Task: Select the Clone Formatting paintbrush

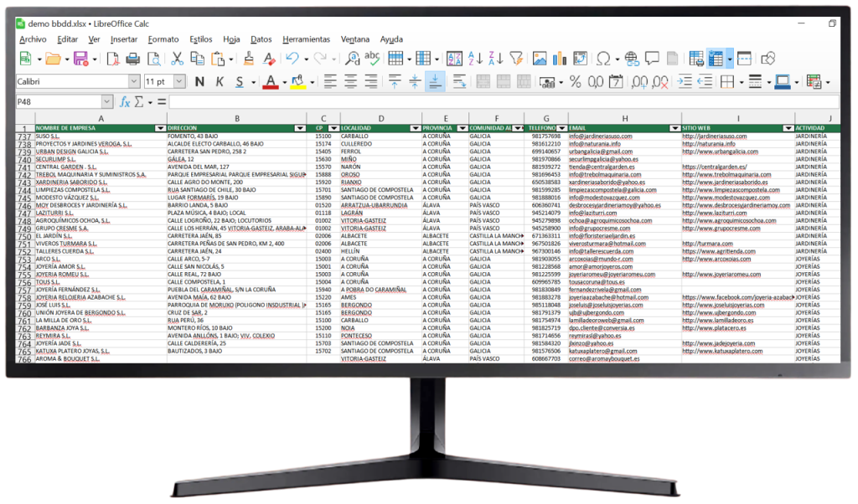Action: click(247, 59)
